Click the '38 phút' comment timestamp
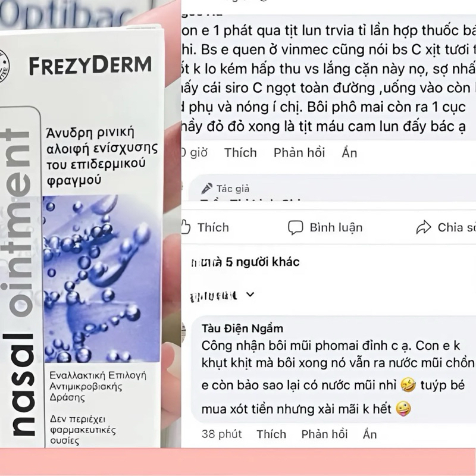The height and width of the screenshot is (476, 476). click(221, 434)
